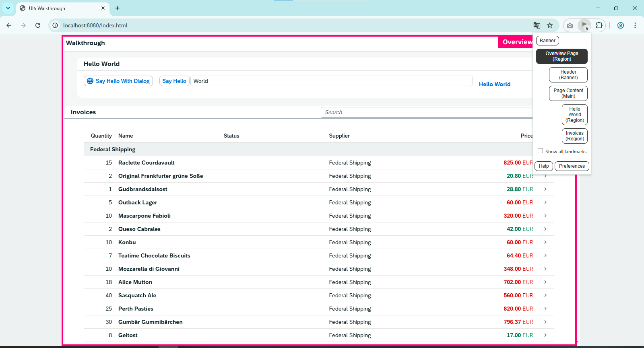Select the Raclette Courdavault invoice name
Viewport: 644px width, 348px height.
[147, 163]
